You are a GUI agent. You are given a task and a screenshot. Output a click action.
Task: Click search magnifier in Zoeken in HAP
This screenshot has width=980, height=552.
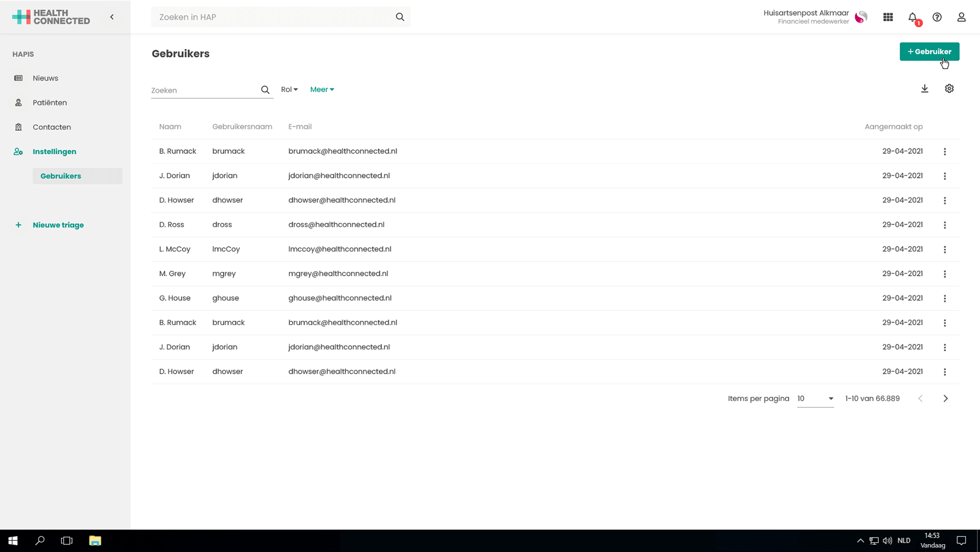(x=400, y=17)
